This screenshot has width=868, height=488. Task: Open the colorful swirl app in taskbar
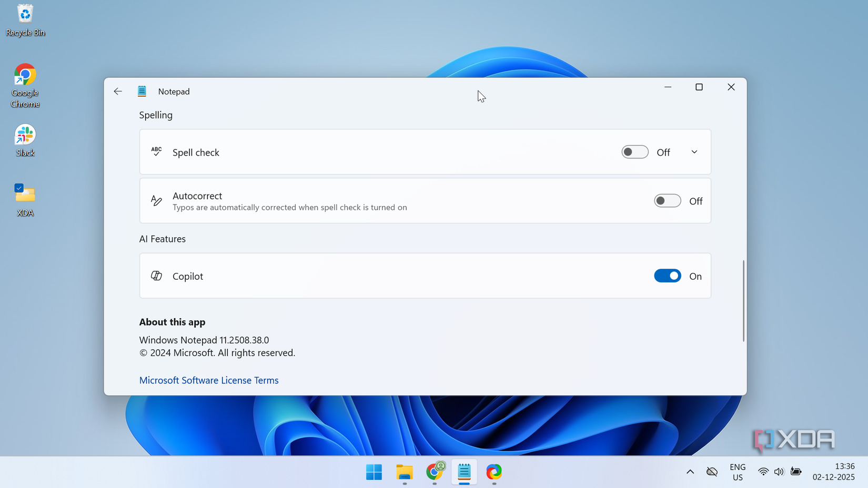click(494, 472)
